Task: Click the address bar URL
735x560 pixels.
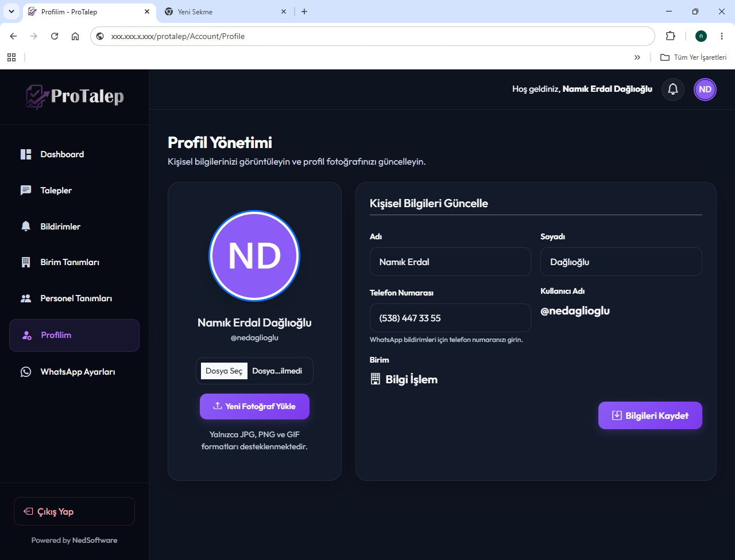Action: 178,36
